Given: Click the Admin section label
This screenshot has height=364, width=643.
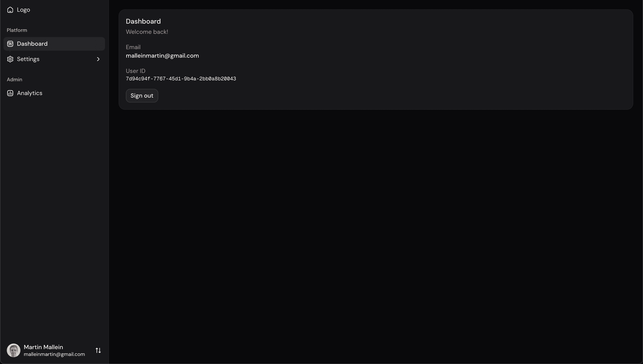Looking at the screenshot, I should pos(14,79).
